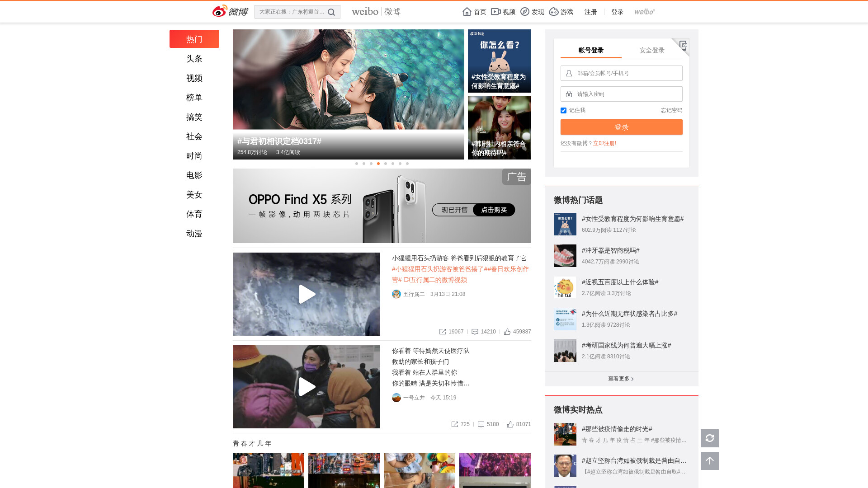This screenshot has height=488, width=868.
Task: Click 立即注册 sign-up link
Action: [604, 143]
